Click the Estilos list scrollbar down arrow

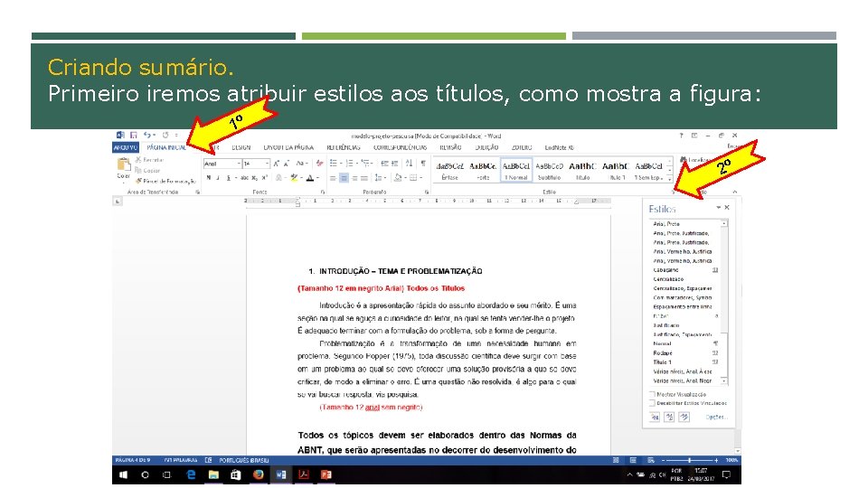(724, 381)
